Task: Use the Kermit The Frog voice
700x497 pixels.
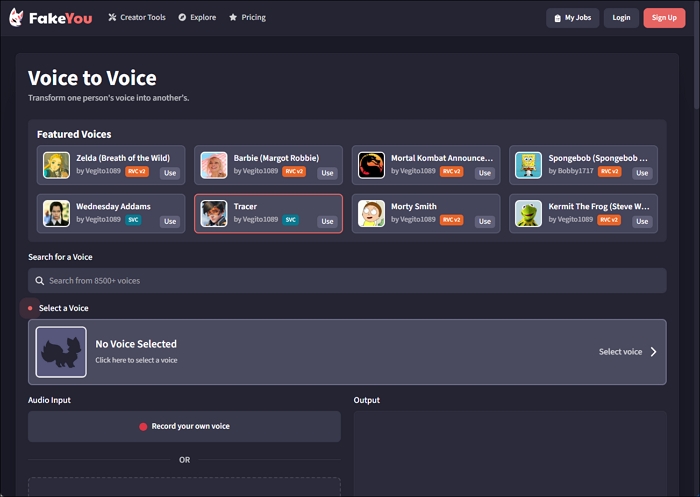Action: (642, 221)
